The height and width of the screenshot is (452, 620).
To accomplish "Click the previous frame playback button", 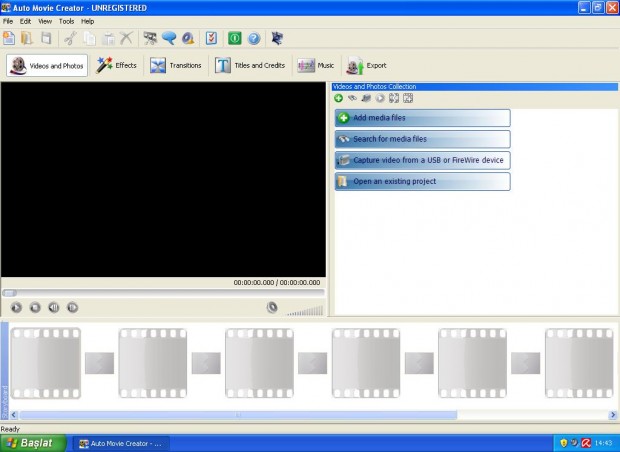I will tap(54, 307).
